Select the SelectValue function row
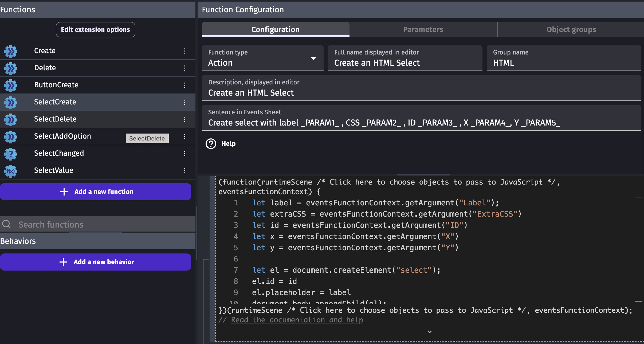 [x=98, y=171]
